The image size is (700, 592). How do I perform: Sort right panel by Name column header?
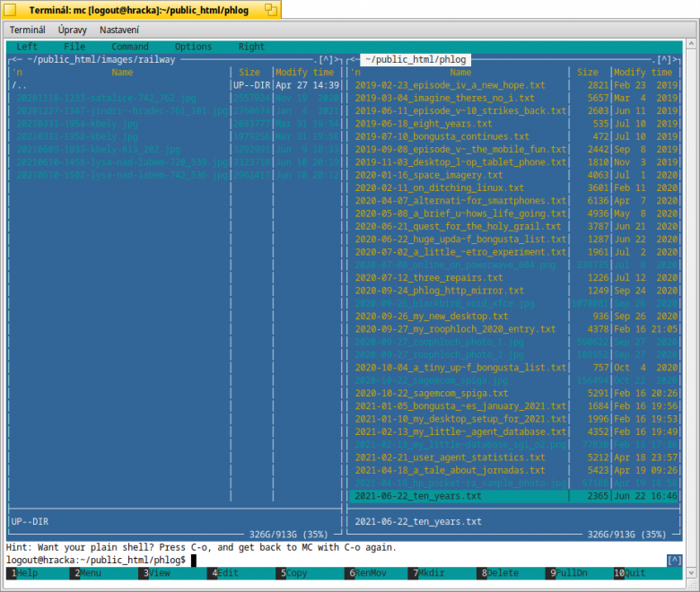460,73
